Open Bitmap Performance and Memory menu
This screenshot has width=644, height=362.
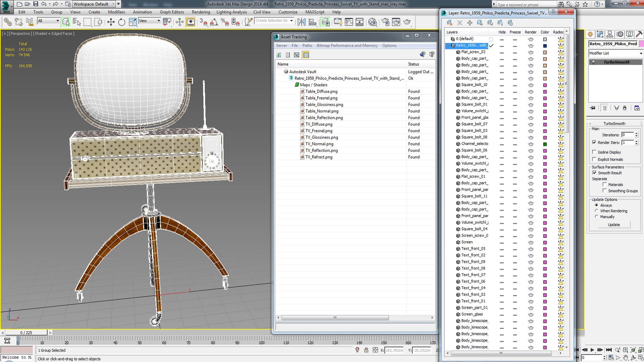(347, 46)
